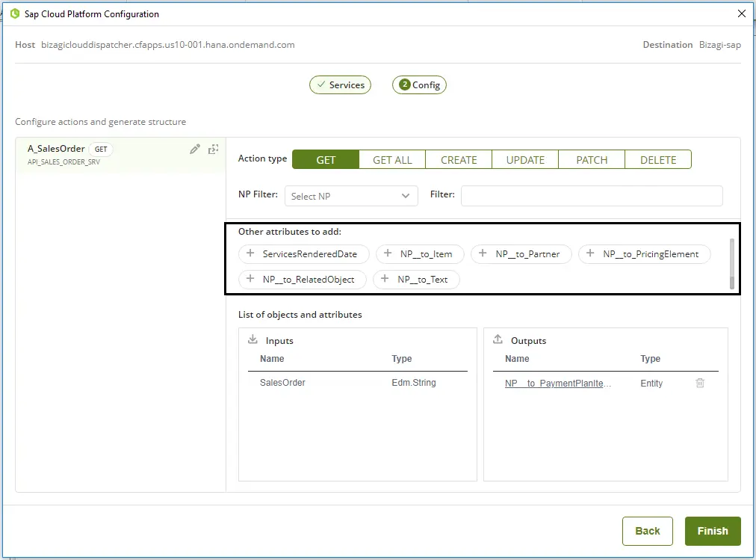
Task: Select the DELETE action type
Action: tap(659, 160)
